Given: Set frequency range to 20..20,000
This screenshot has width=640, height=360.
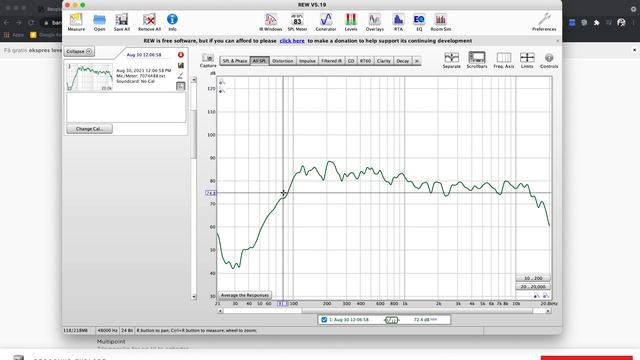Looking at the screenshot, I should (x=533, y=287).
